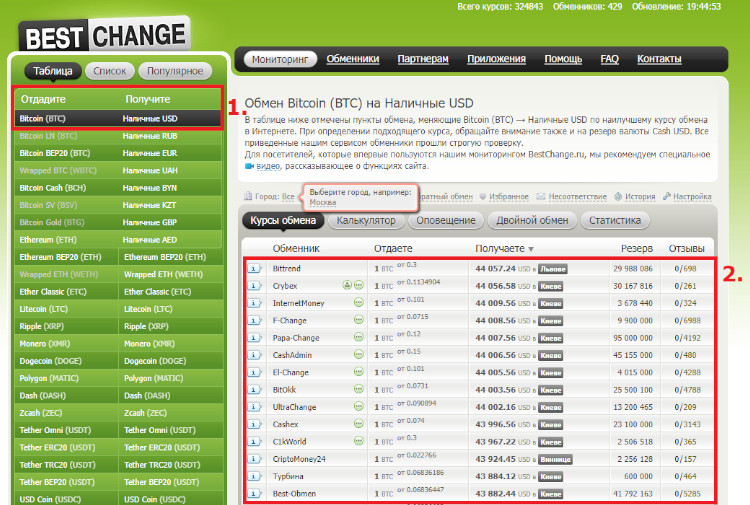
Task: Click El-Change chat bubble icon
Action: point(359,372)
